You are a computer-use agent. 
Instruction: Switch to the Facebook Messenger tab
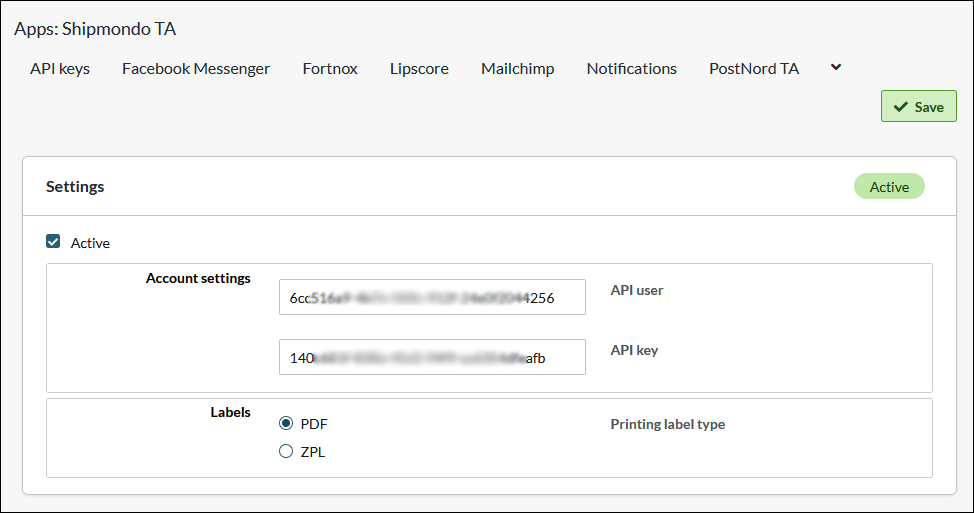pos(196,69)
